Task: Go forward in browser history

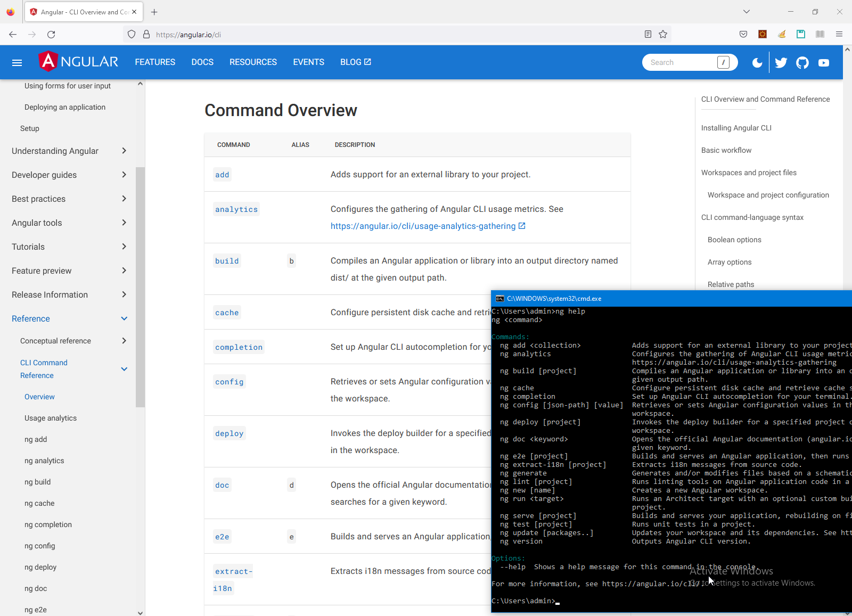Action: (32, 35)
